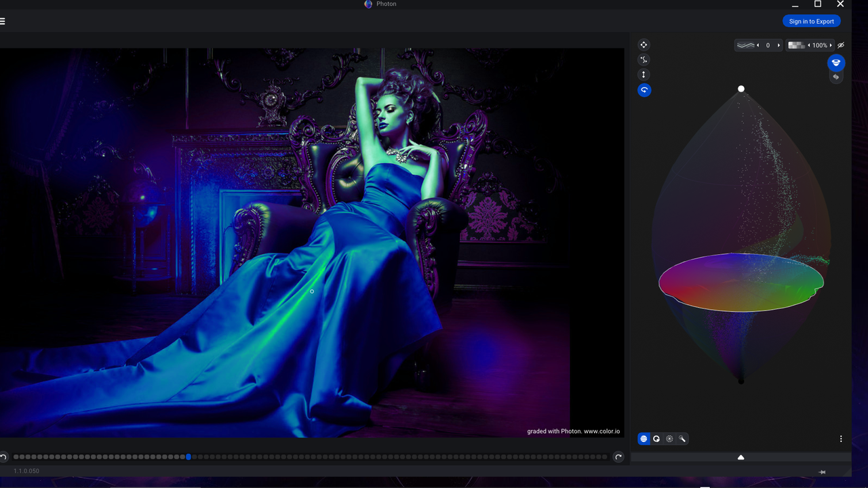Decrease the 100% opacity with left arrow

tap(809, 45)
